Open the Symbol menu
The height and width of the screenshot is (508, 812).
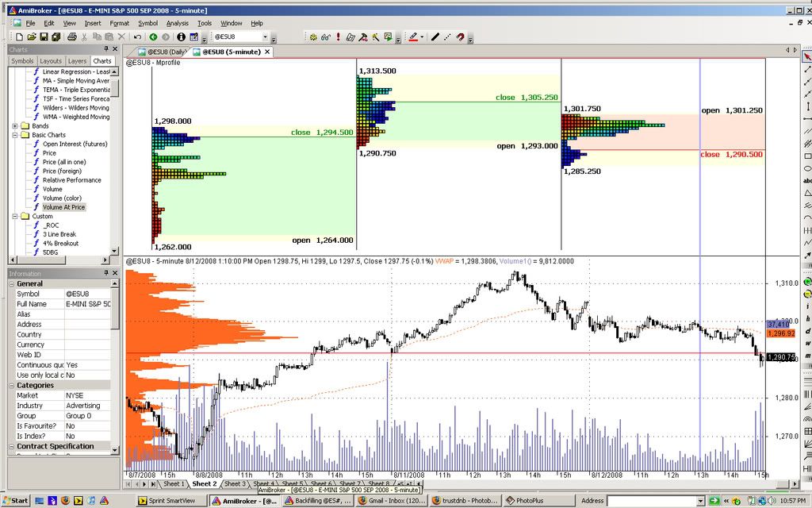click(x=147, y=23)
